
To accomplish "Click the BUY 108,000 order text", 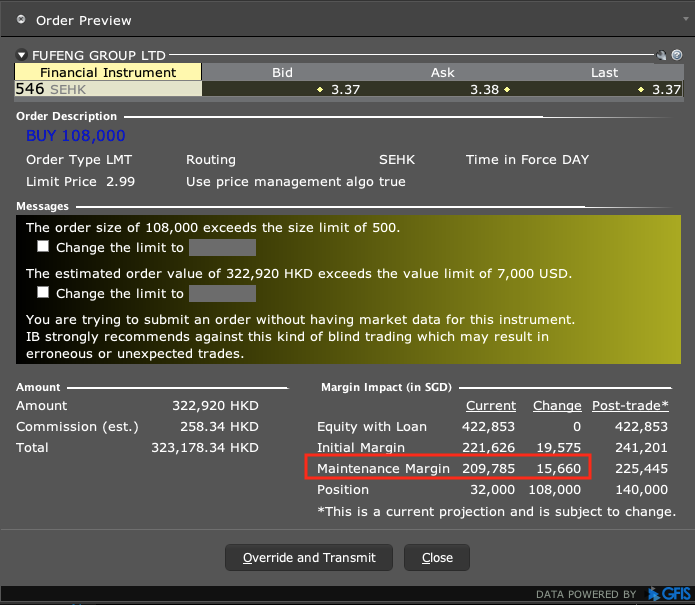I will [x=75, y=136].
